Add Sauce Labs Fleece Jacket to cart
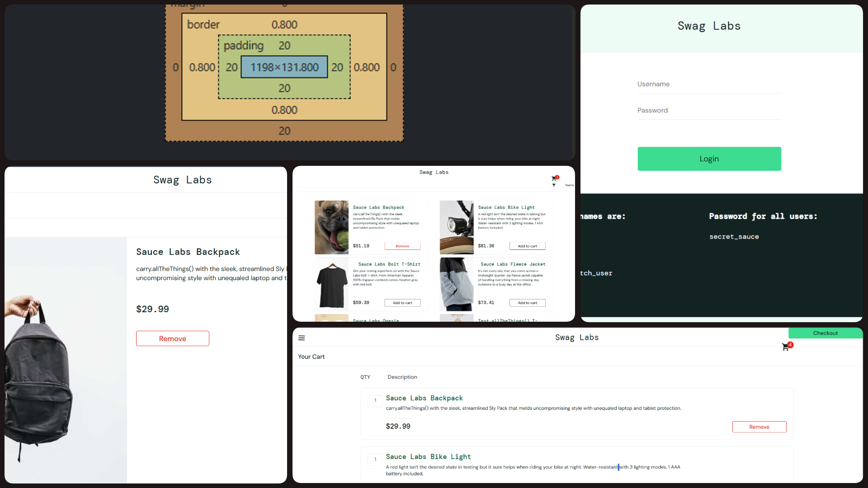 click(527, 303)
